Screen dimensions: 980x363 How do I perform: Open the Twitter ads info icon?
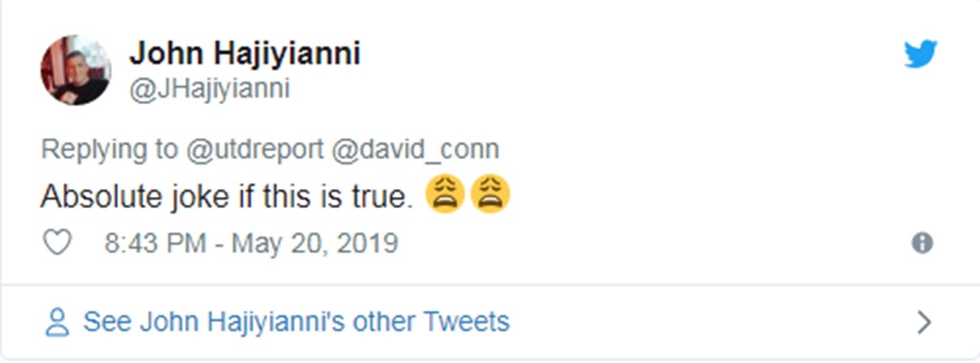coord(922,244)
